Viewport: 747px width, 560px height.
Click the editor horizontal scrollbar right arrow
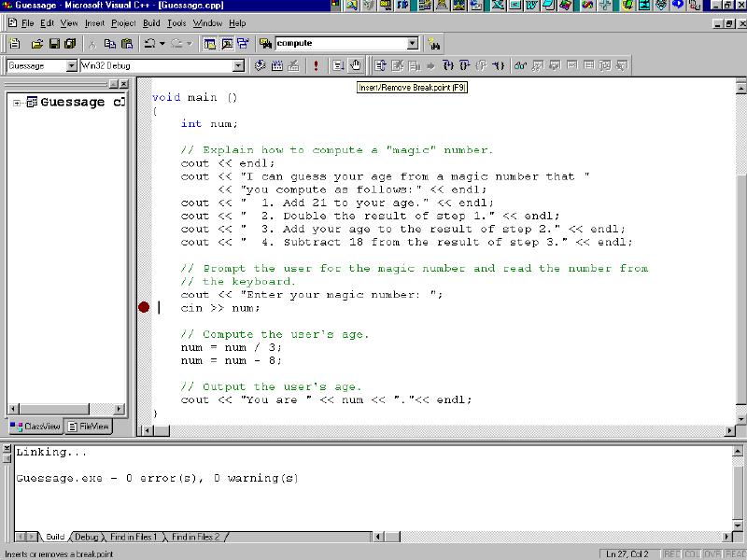tap(730, 430)
